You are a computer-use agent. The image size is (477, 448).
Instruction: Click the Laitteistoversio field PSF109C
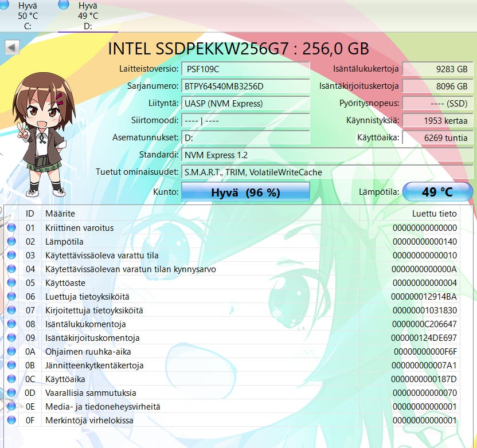245,69
